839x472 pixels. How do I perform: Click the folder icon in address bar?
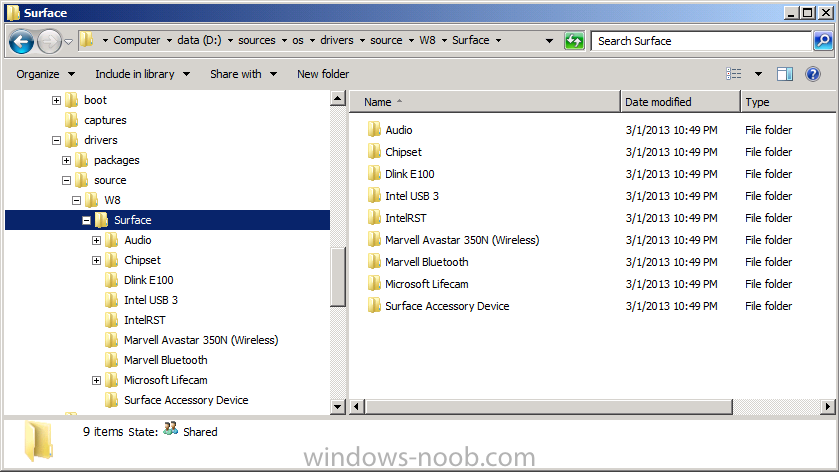[86, 40]
